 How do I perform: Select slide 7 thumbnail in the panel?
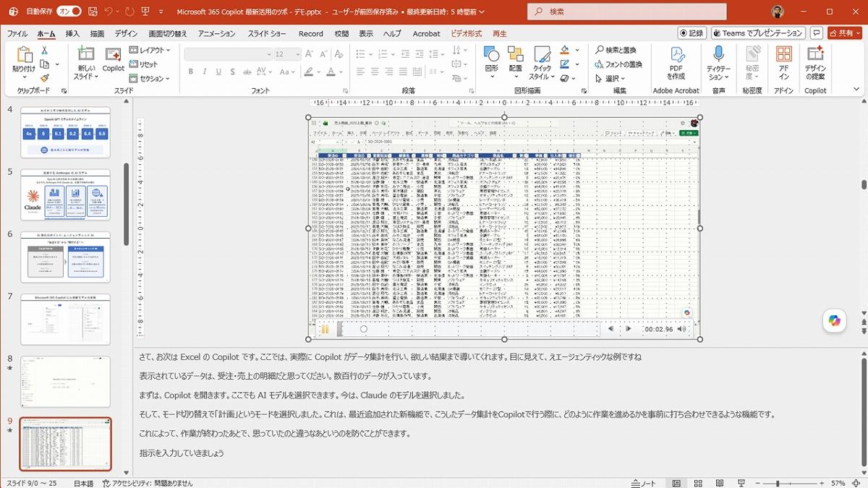click(66, 320)
